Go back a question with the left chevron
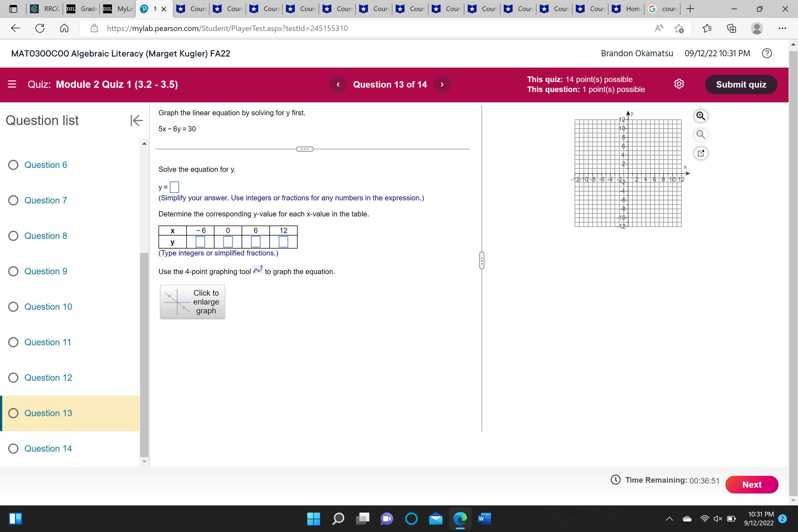The image size is (798, 532). point(338,85)
